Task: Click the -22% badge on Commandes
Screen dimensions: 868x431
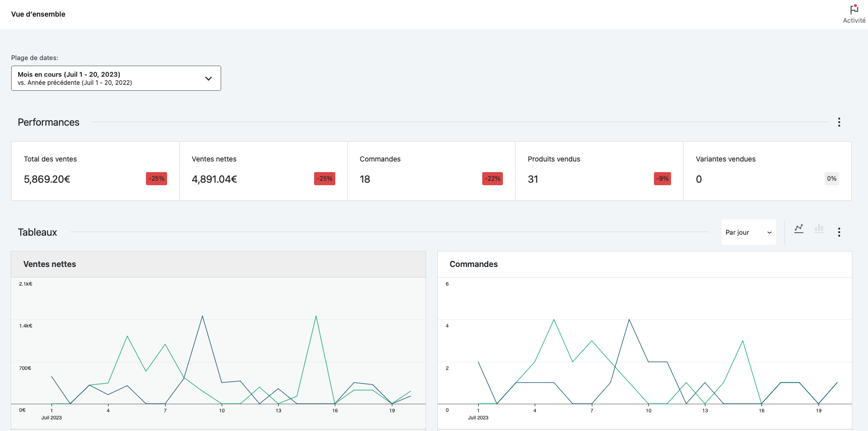Action: click(492, 179)
